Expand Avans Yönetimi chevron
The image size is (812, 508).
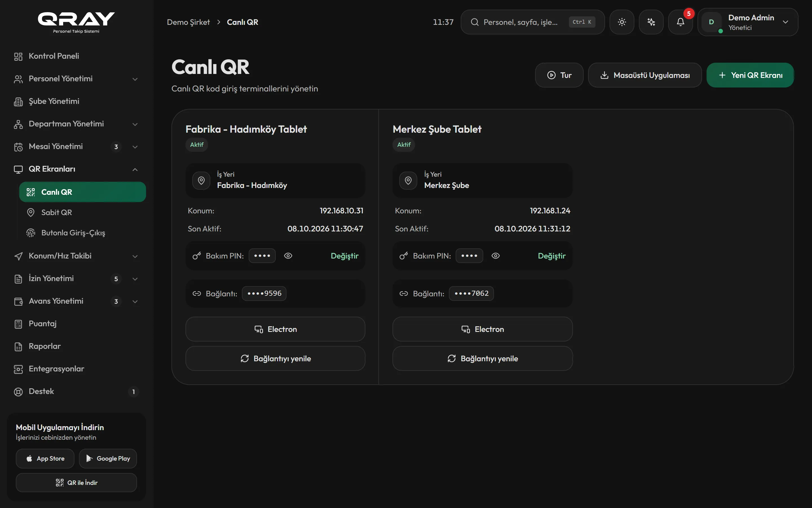[135, 301]
